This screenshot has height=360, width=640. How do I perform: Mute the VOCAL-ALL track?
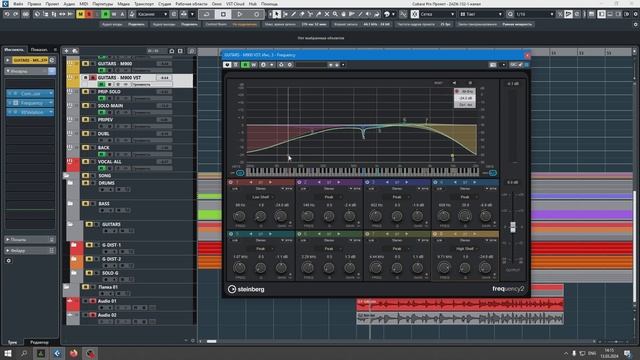tap(85, 162)
